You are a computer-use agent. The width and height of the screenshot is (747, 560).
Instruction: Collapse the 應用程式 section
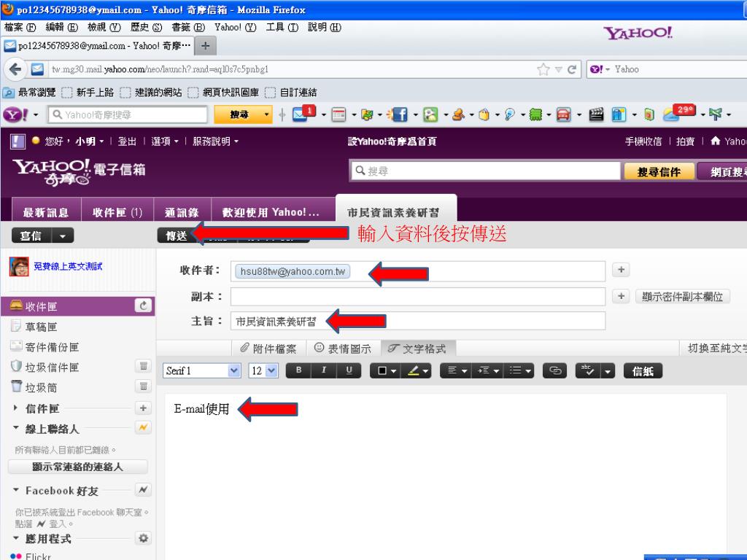tap(16, 537)
